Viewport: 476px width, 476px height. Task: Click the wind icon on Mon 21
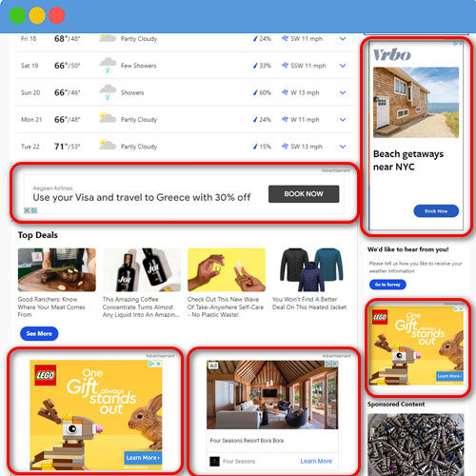point(285,119)
